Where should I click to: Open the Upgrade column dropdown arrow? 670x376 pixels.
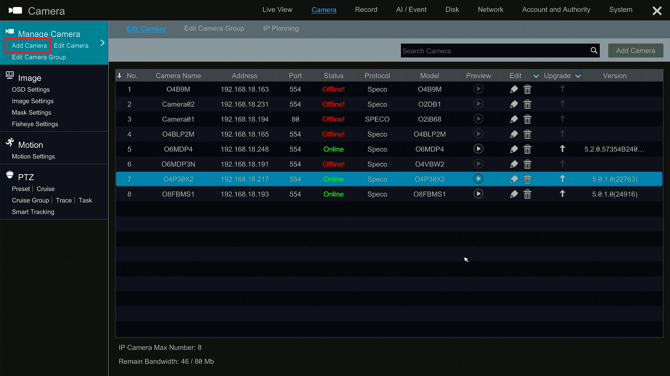pos(578,76)
